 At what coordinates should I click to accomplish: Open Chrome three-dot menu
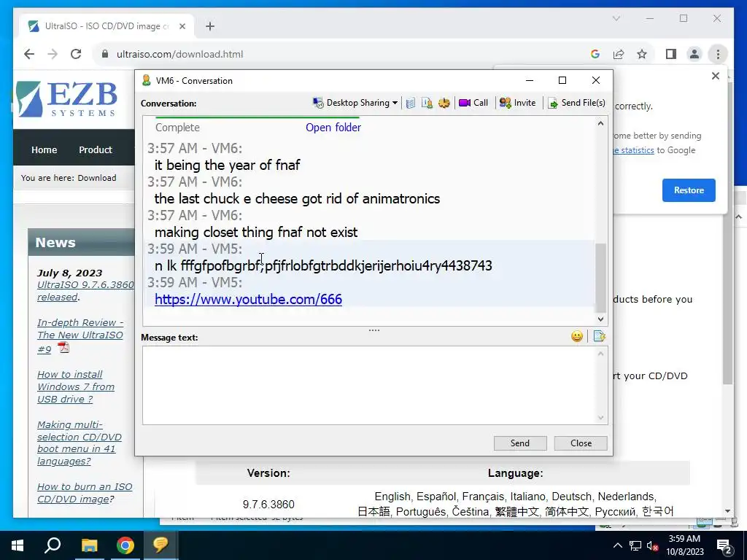pyautogui.click(x=718, y=54)
